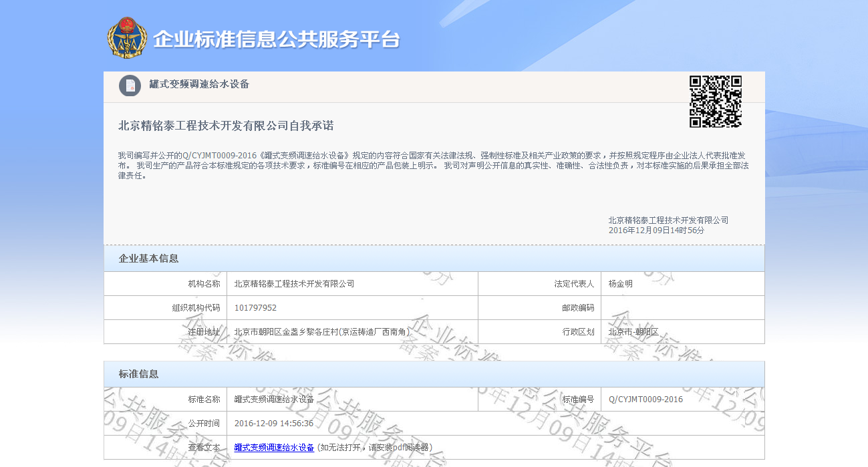Image resolution: width=868 pixels, height=467 pixels.
Task: Click the note 如无法打开，请安装pdf阅读器
Action: (x=374, y=448)
